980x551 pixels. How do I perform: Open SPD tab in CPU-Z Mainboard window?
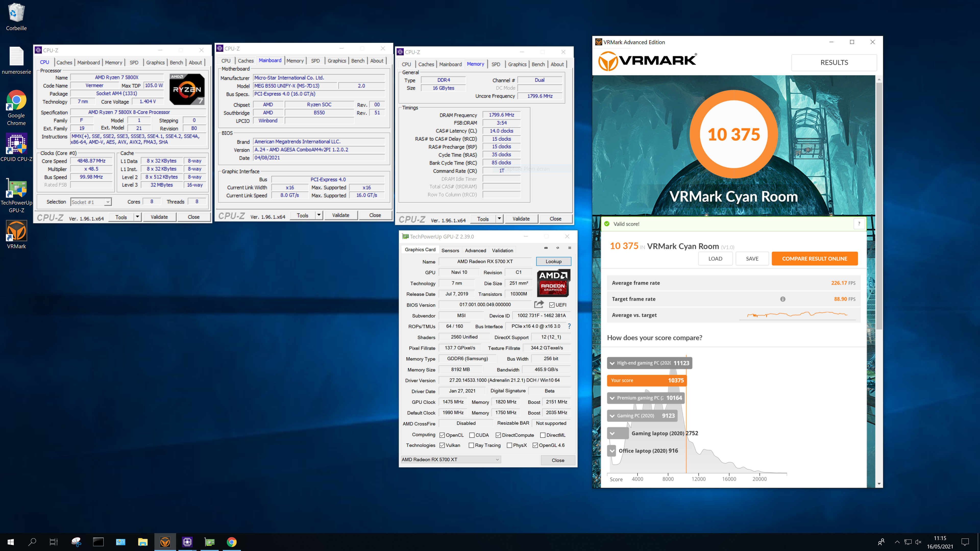click(315, 60)
